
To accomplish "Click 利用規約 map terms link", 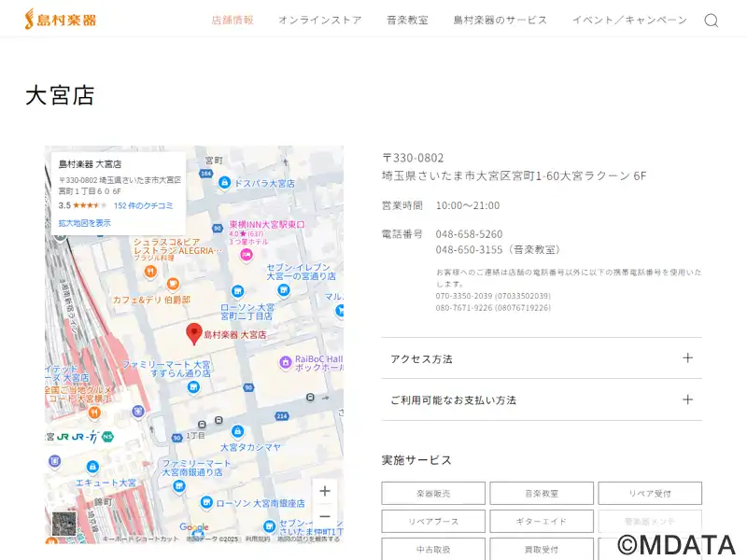I will pyautogui.click(x=258, y=539).
